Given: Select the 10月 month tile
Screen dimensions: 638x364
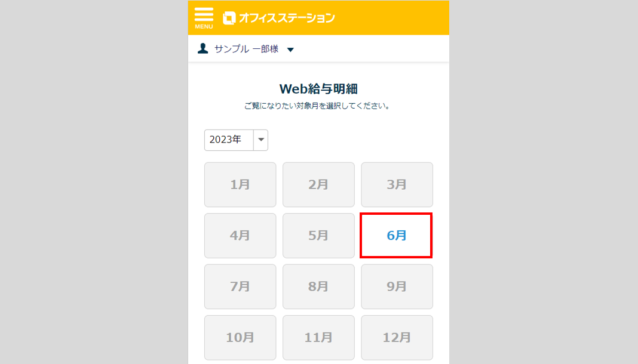Looking at the screenshot, I should [x=240, y=338].
